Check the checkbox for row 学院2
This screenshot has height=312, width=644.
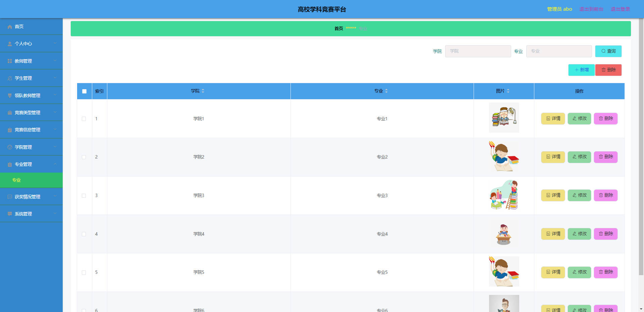(x=84, y=157)
